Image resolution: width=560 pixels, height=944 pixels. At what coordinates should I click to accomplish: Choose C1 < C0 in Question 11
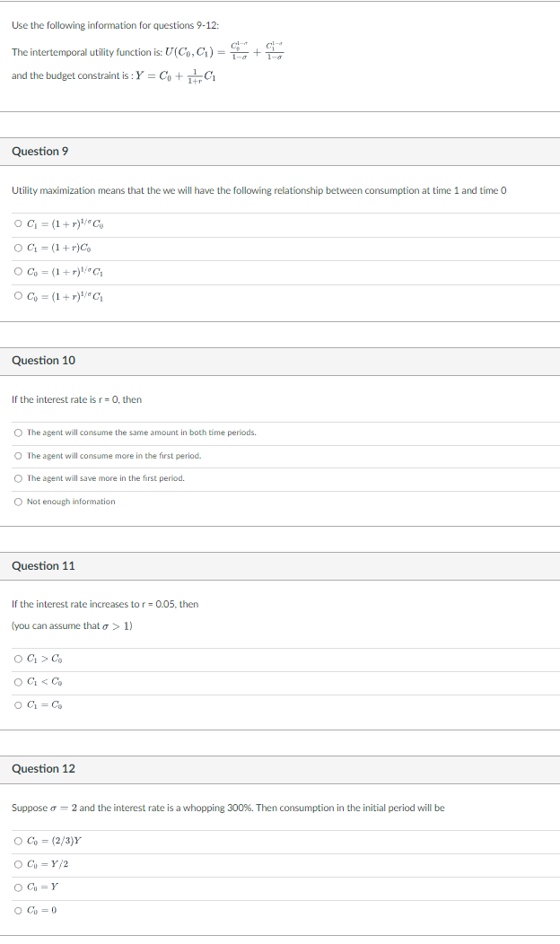point(17,683)
